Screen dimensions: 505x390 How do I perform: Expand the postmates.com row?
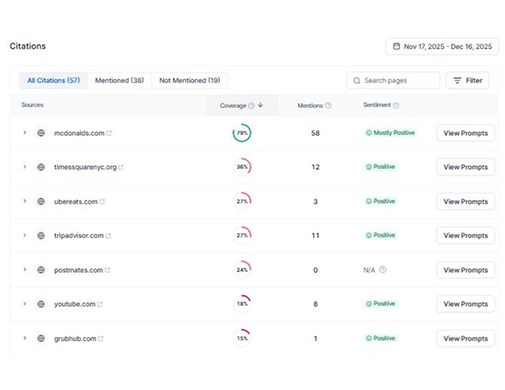coord(25,269)
